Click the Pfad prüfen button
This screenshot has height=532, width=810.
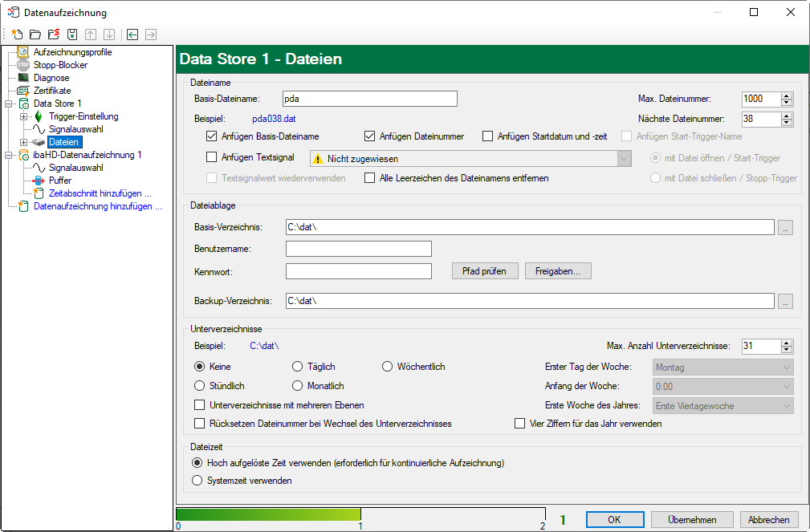(x=484, y=271)
